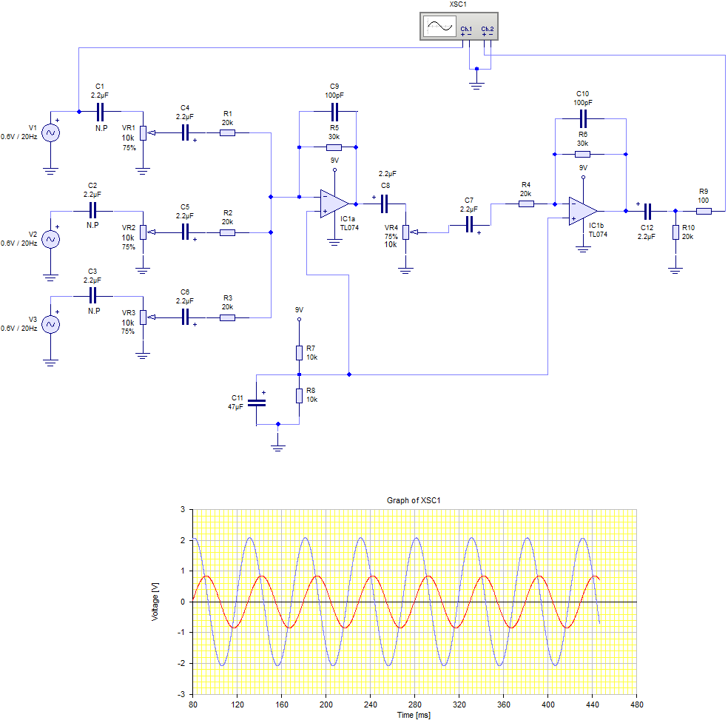Select resistor R8 10k symbol

coord(299,396)
